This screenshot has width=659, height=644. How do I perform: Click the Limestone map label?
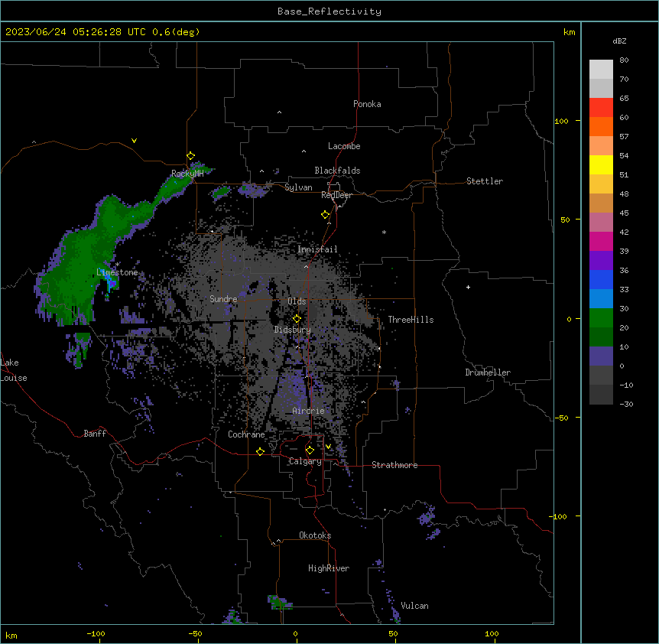tap(117, 272)
